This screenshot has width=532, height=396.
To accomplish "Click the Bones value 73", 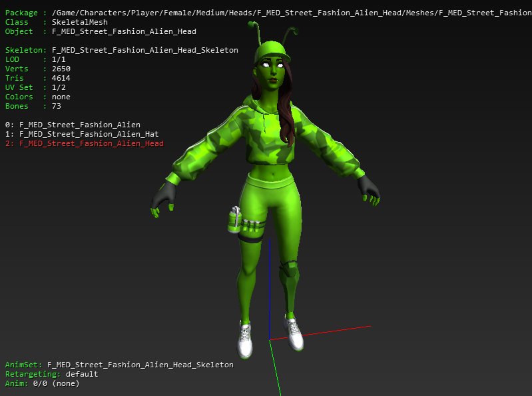I will pos(57,106).
